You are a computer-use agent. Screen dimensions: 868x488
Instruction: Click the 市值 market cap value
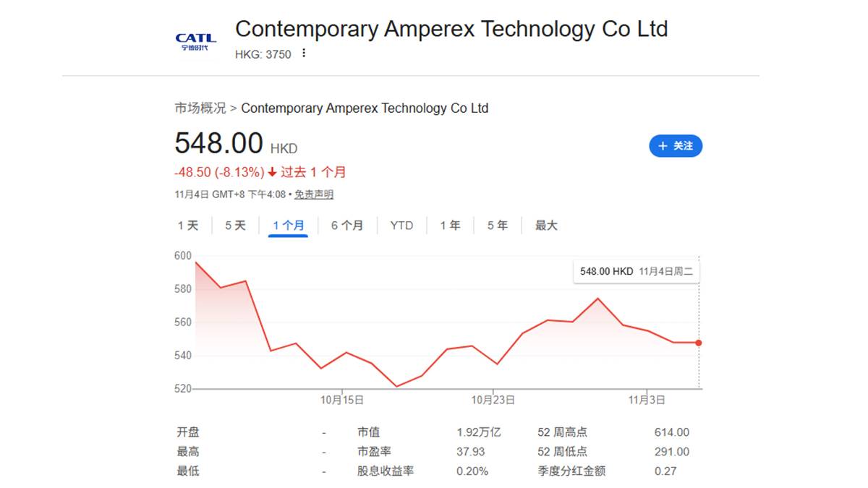(478, 432)
